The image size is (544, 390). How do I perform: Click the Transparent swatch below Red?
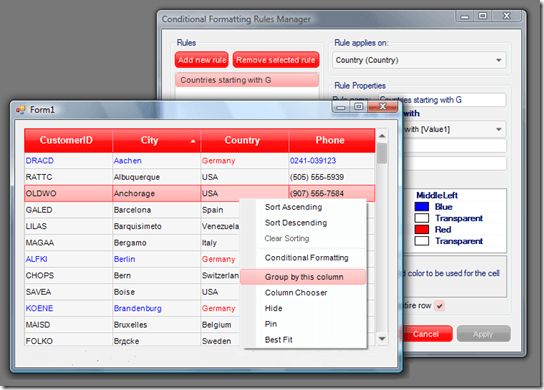[422, 241]
